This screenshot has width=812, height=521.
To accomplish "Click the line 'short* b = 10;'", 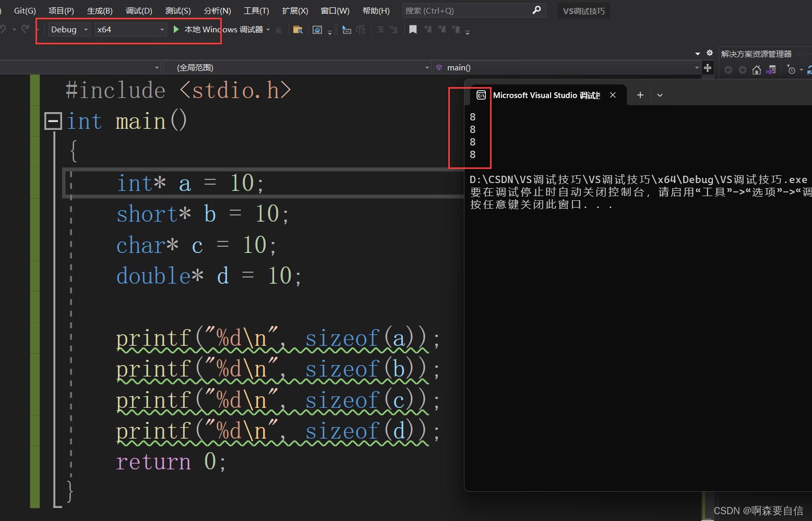I will 202,214.
